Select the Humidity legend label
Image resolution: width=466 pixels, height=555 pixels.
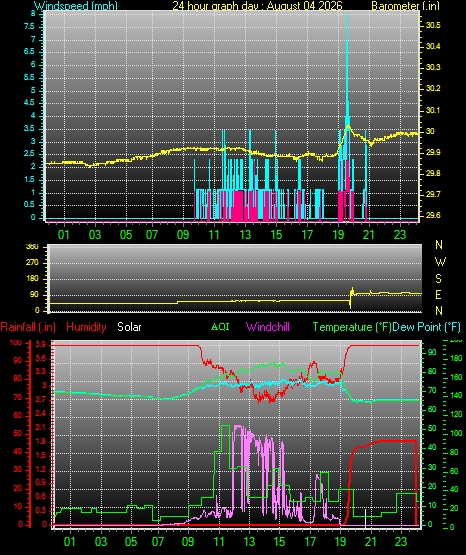(86, 327)
